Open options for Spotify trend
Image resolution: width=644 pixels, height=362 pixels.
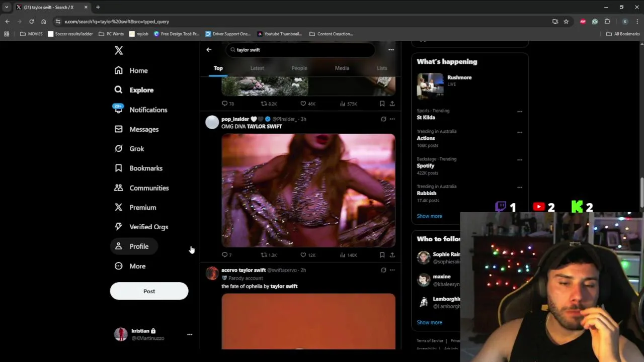[520, 160]
